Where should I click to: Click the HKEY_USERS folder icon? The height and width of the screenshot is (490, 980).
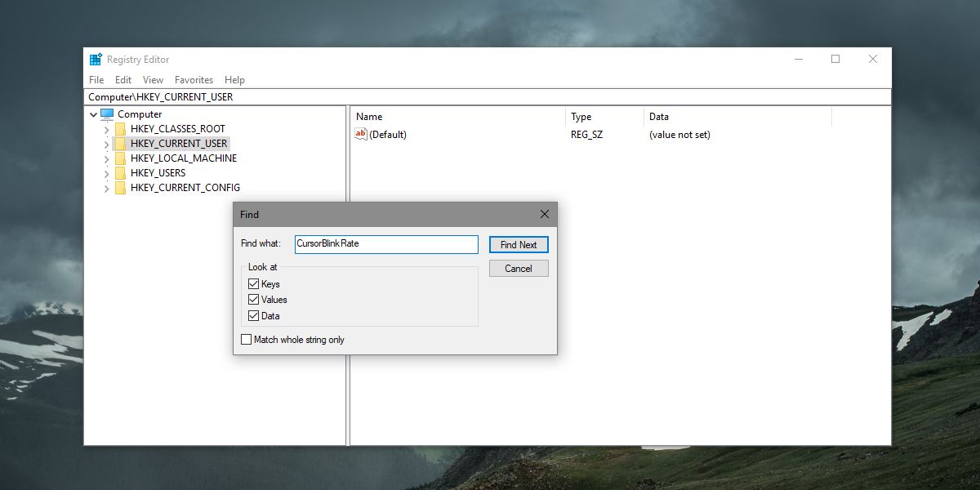(121, 173)
